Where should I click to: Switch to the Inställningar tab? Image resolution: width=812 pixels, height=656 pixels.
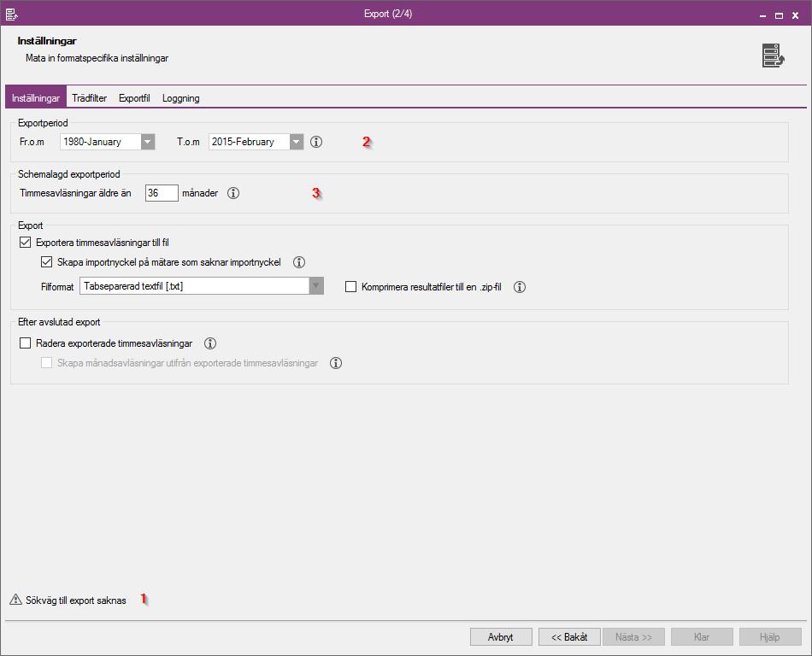(x=36, y=97)
